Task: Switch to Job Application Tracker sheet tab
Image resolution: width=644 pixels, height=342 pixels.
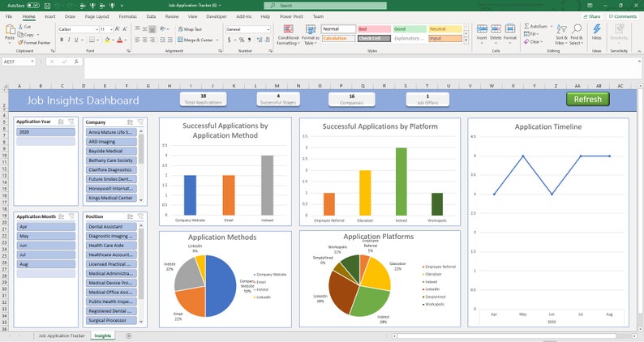Action: coord(62,336)
